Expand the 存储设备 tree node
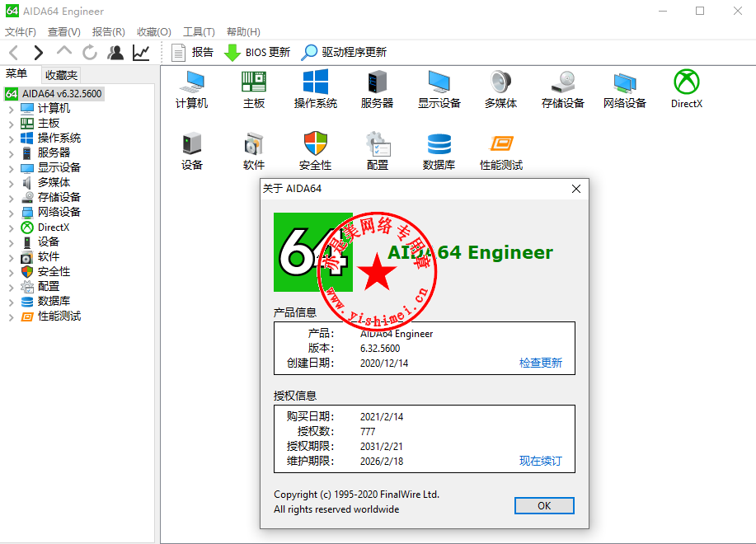Image resolution: width=756 pixels, height=544 pixels. click(11, 199)
